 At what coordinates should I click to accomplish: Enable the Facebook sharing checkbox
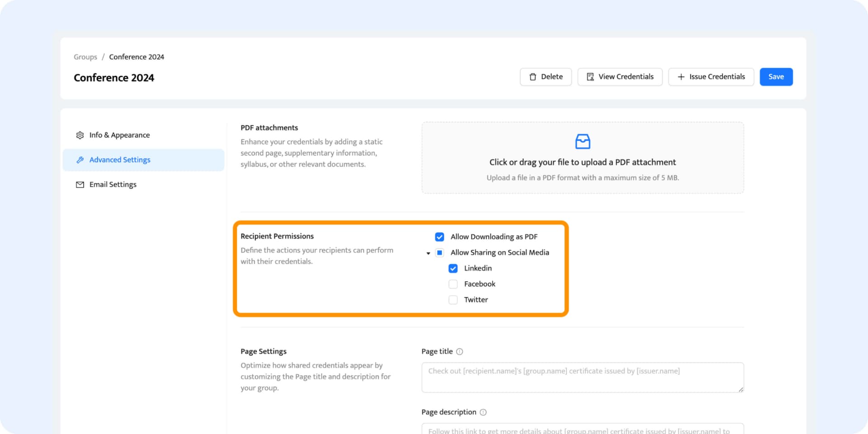point(453,284)
